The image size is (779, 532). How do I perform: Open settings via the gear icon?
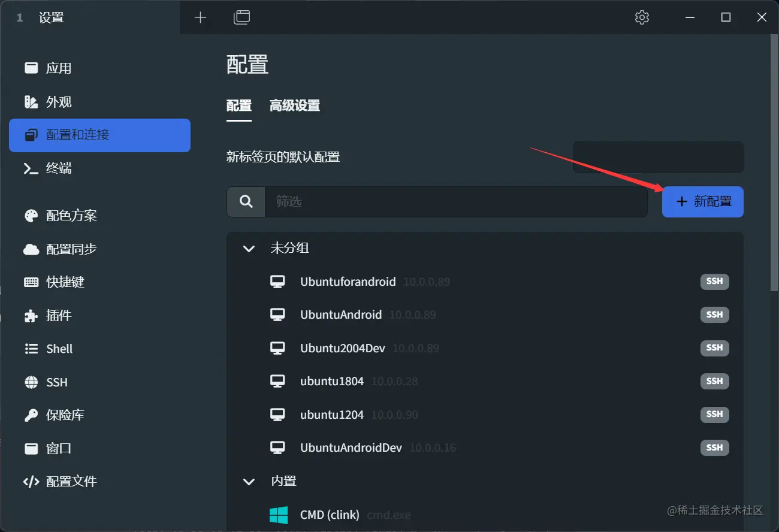click(x=642, y=17)
